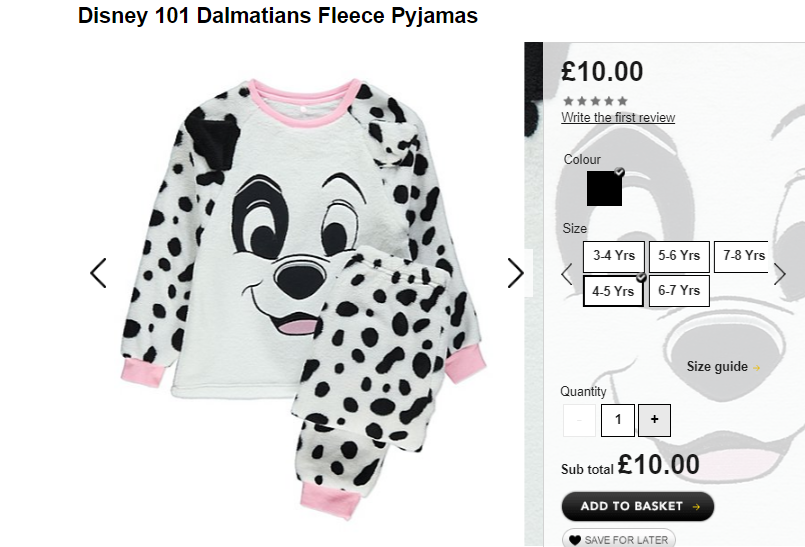Increase quantity with the plus button
Screen dimensions: 805x547
tap(654, 420)
